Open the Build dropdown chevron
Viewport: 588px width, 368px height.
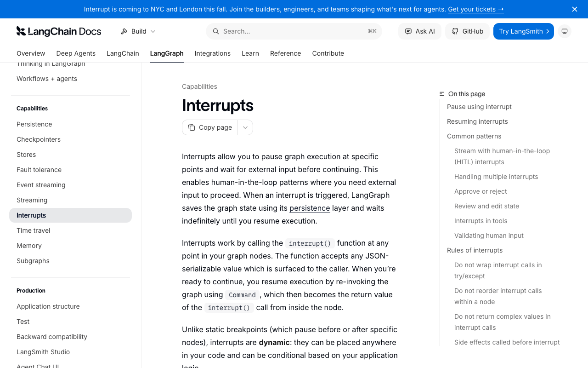click(153, 31)
